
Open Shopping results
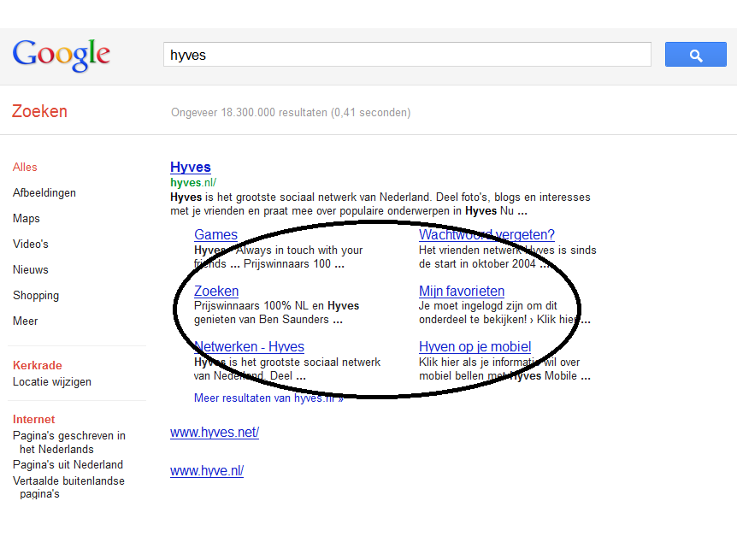(36, 295)
